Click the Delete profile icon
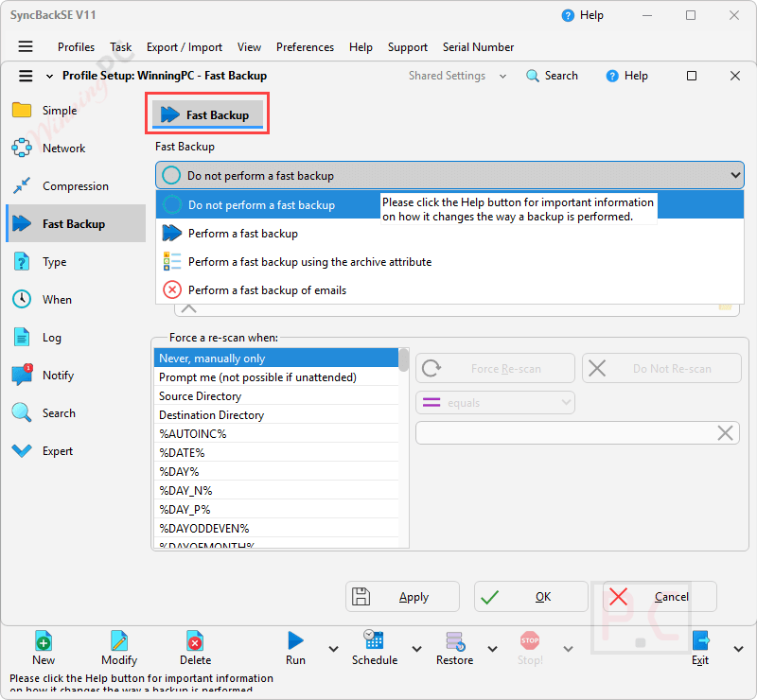The image size is (757, 700). pyautogui.click(x=195, y=641)
